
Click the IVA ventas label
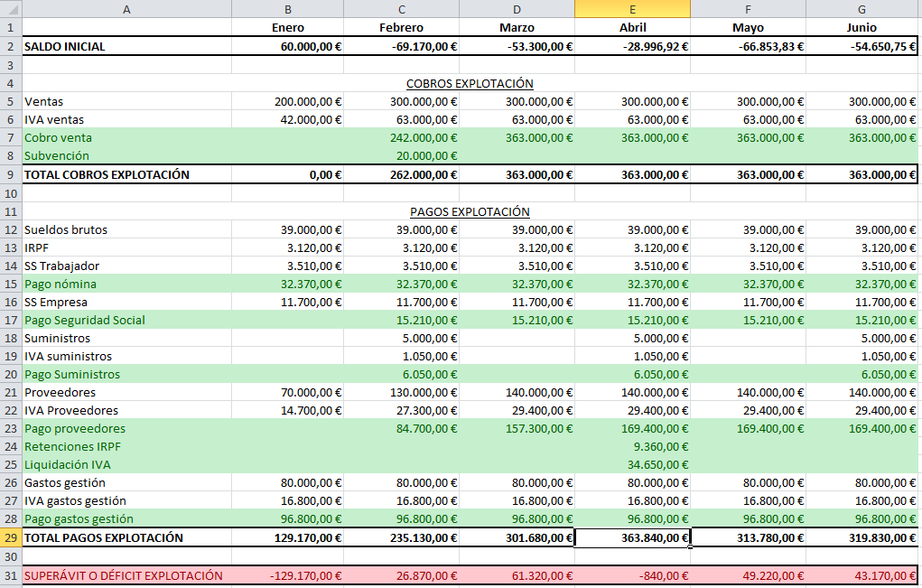coord(54,120)
